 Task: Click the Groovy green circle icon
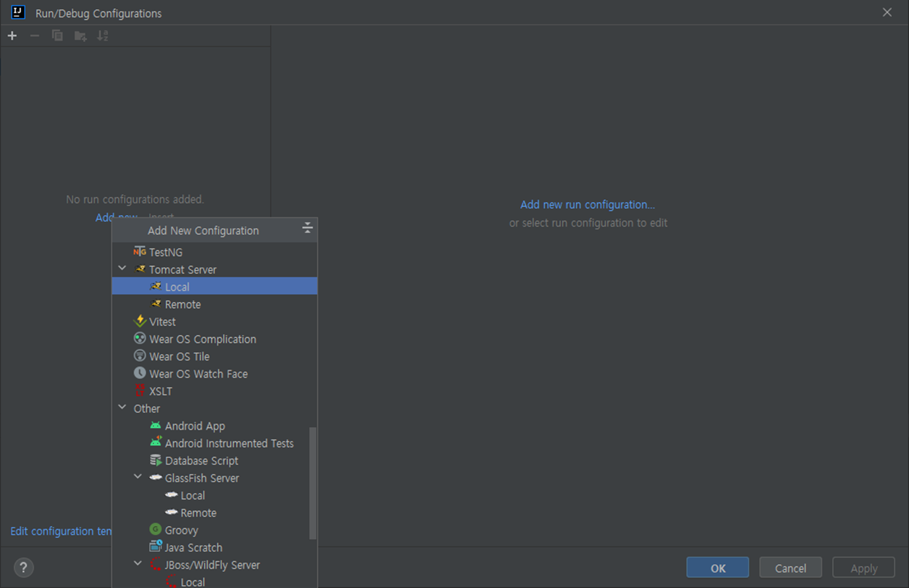156,529
